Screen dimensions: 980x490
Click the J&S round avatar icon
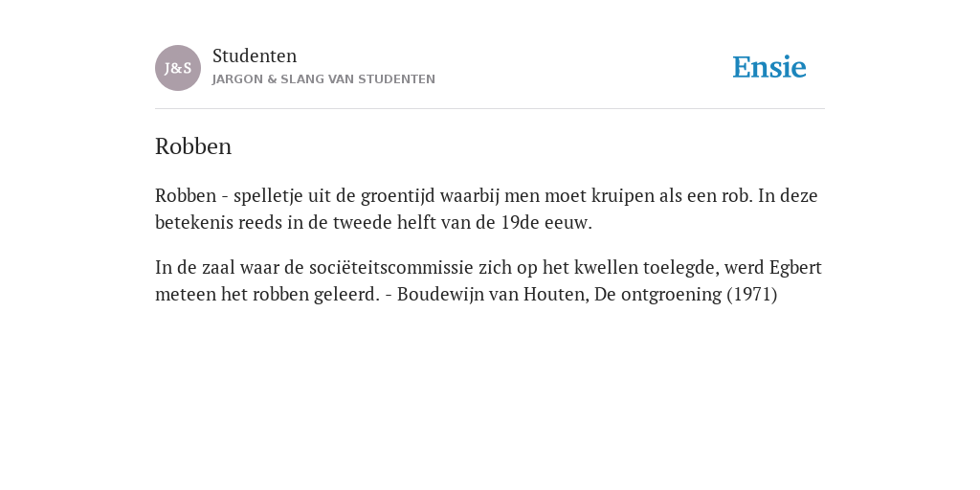click(x=178, y=68)
